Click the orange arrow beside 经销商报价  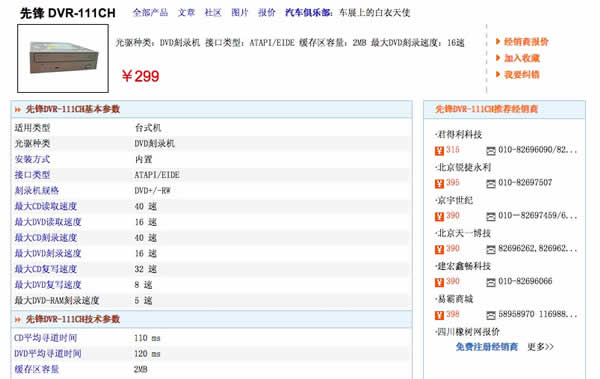(498, 41)
